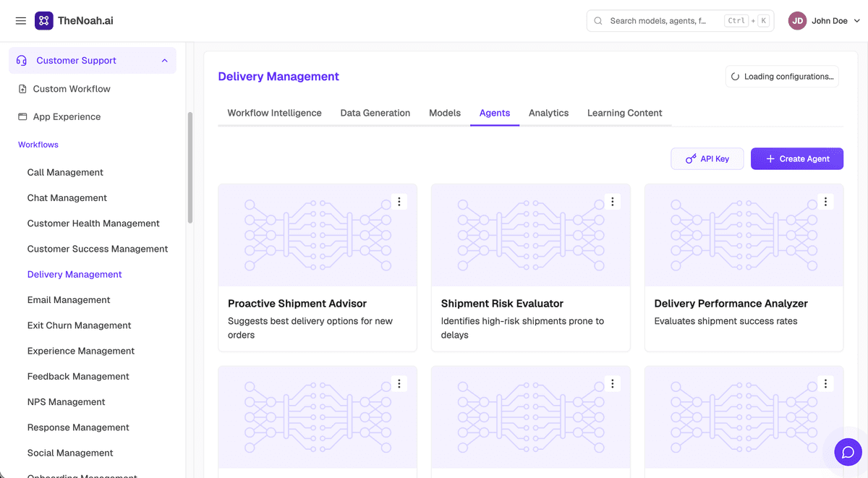Click the Delivery Performance Analyzer title
Image resolution: width=868 pixels, height=478 pixels.
click(731, 304)
